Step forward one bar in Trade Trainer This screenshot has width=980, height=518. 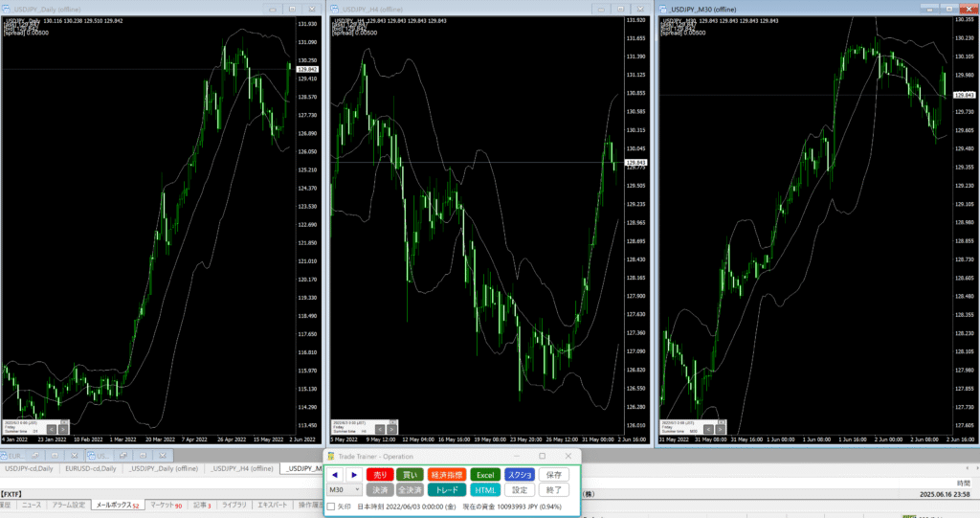(x=354, y=475)
